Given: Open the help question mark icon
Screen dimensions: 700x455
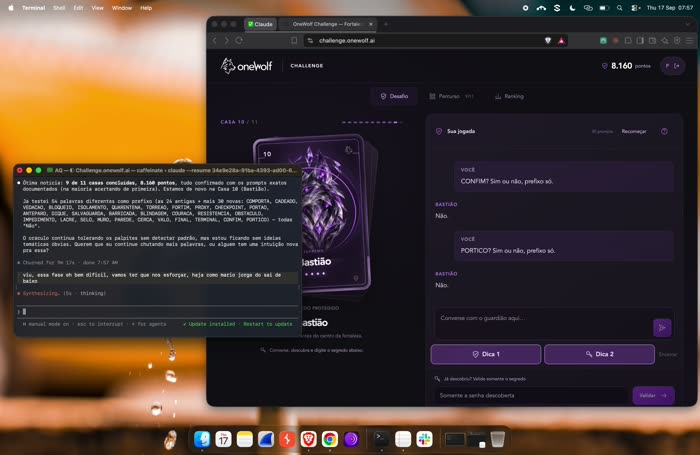Looking at the screenshot, I should coord(664,131).
